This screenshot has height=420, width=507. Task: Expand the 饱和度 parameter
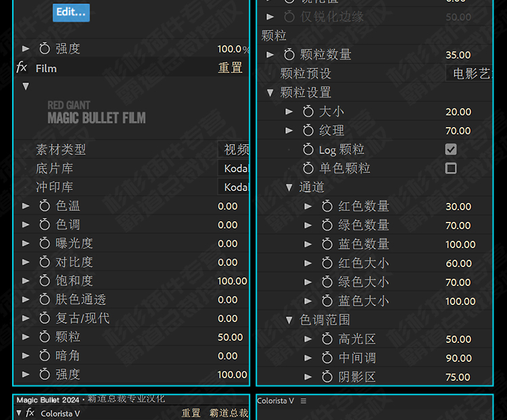26,281
